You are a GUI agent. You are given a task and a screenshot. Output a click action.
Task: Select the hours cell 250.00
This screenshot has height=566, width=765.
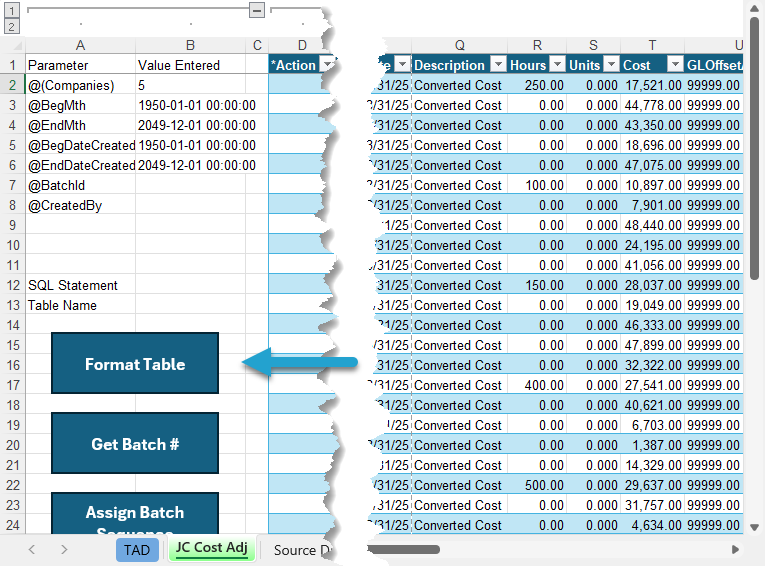click(x=537, y=85)
